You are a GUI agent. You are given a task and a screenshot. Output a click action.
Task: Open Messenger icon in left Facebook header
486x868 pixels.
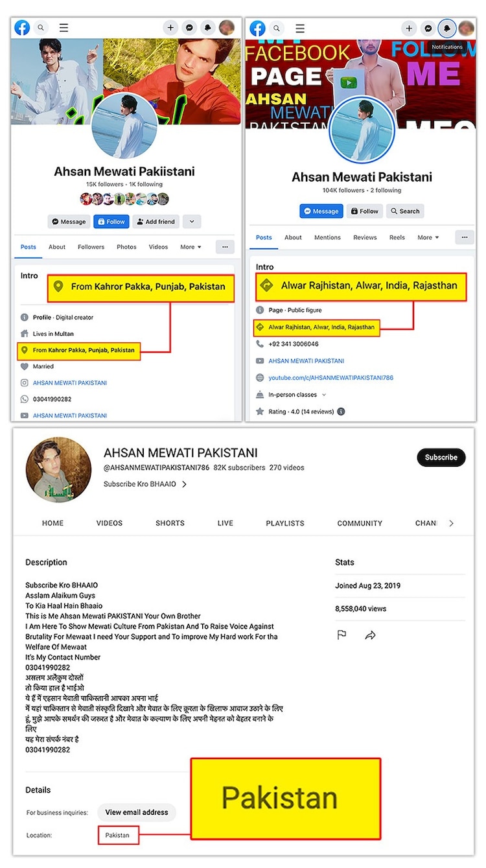(189, 28)
